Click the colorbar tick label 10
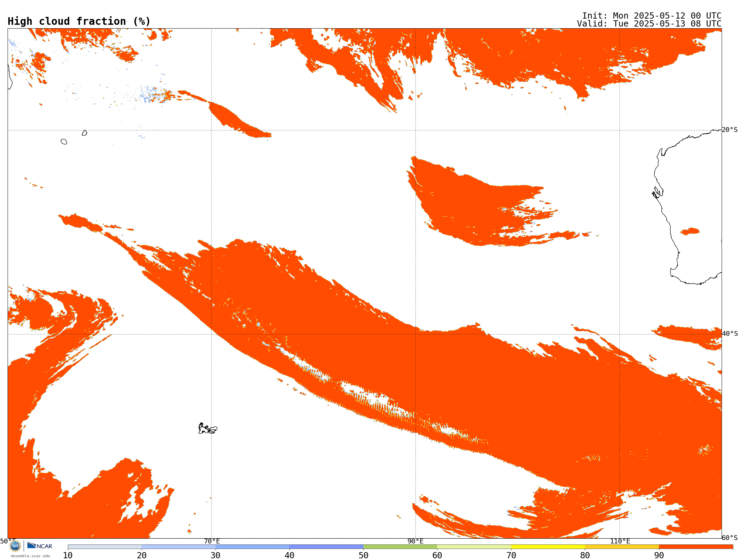The width and height of the screenshot is (744, 560). pyautogui.click(x=68, y=556)
